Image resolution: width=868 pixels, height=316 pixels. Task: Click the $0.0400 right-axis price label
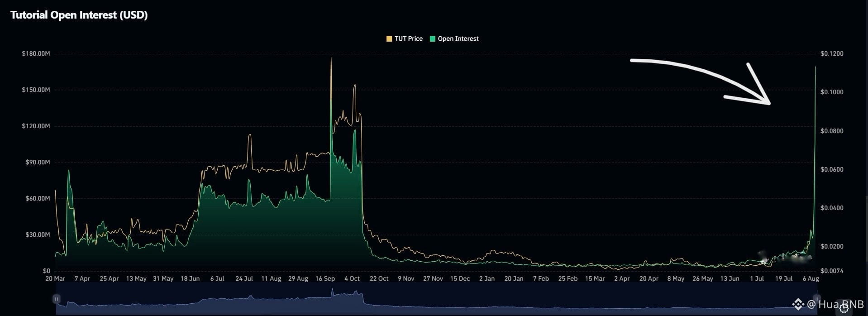point(832,208)
